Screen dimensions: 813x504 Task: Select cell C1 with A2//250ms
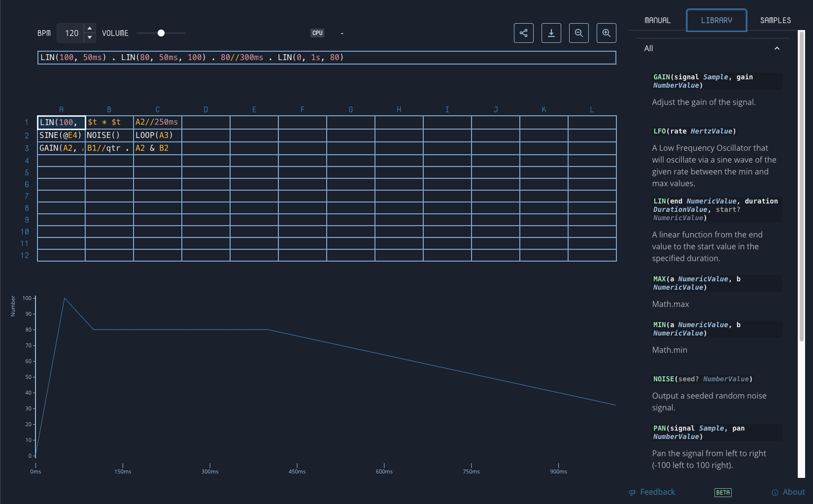[158, 122]
